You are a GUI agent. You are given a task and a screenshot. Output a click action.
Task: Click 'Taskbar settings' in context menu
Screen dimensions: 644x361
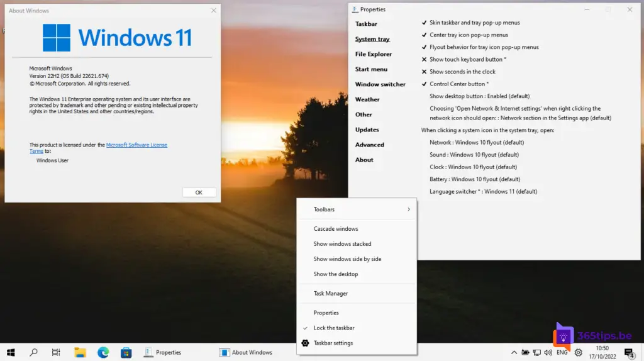(x=333, y=343)
